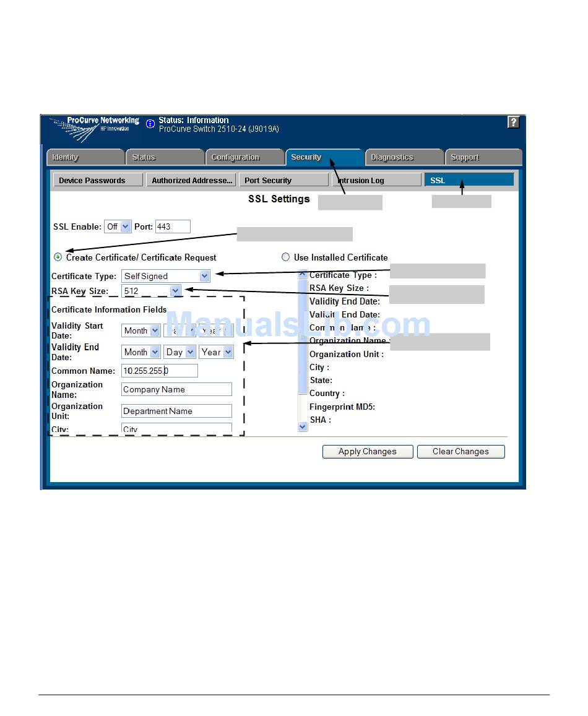The height and width of the screenshot is (716, 588).
Task: Open the Diagnostics tab
Action: point(404,157)
